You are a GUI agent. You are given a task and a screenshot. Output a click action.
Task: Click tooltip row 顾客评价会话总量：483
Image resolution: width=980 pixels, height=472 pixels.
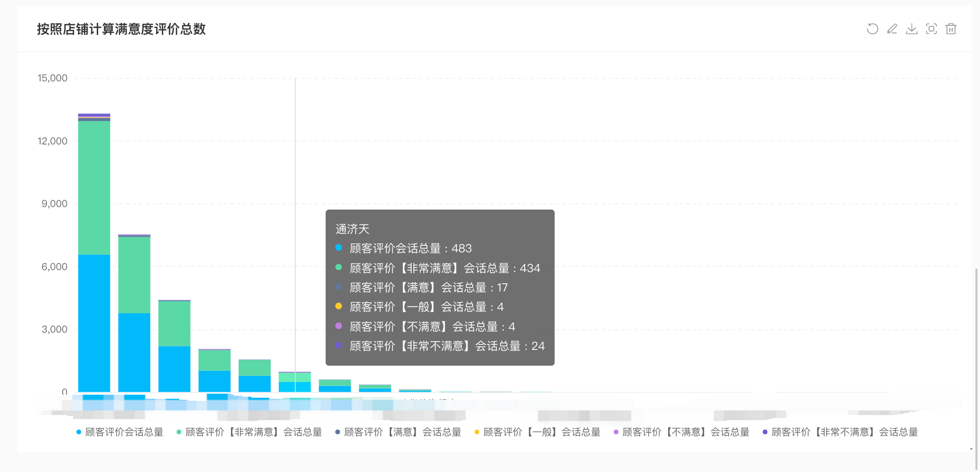403,249
